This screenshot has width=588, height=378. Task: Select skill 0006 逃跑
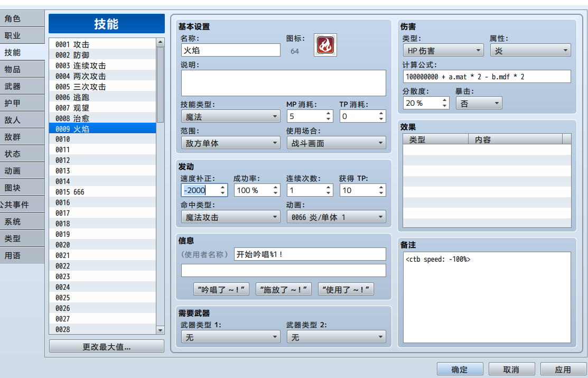[x=102, y=97]
